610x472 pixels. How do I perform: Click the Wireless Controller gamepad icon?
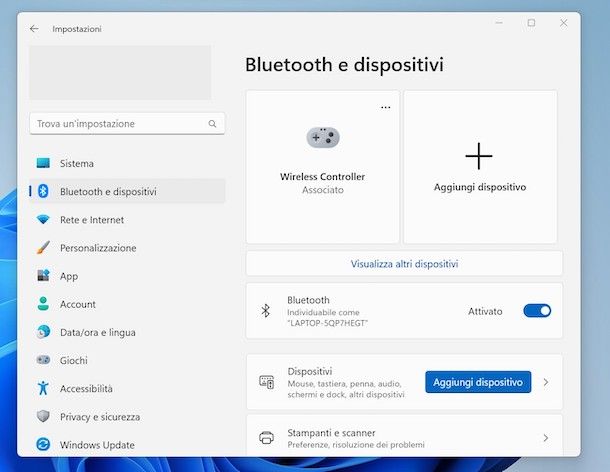coord(323,137)
